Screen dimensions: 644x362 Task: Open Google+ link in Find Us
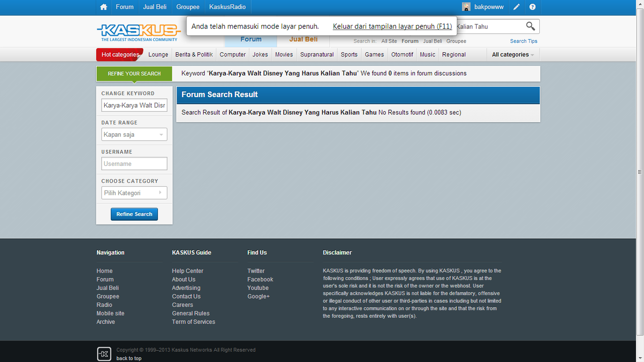click(259, 297)
